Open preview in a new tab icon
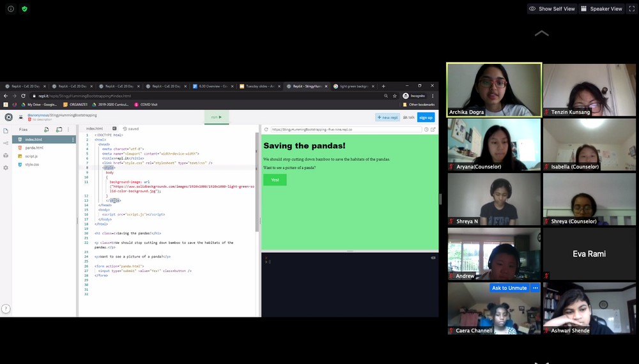 click(433, 129)
